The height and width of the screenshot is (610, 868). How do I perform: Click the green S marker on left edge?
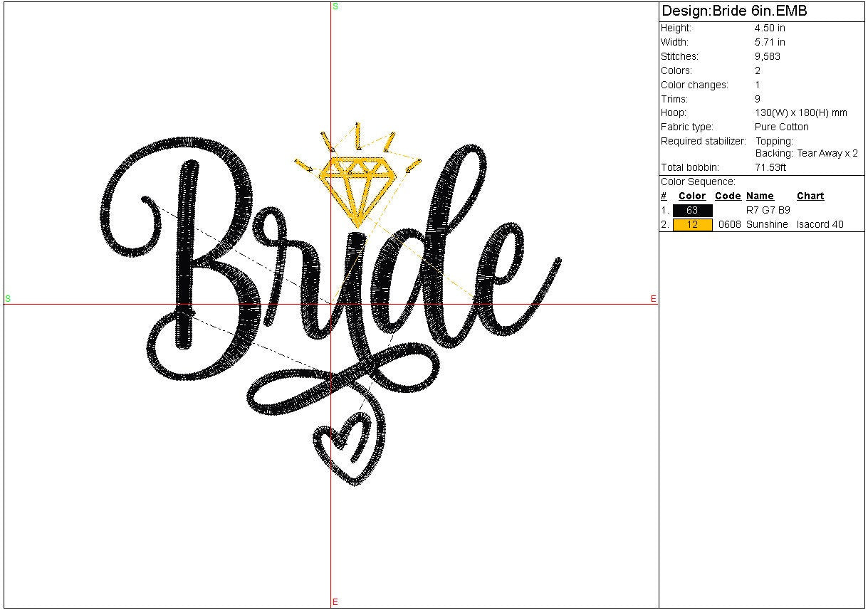(x=8, y=298)
